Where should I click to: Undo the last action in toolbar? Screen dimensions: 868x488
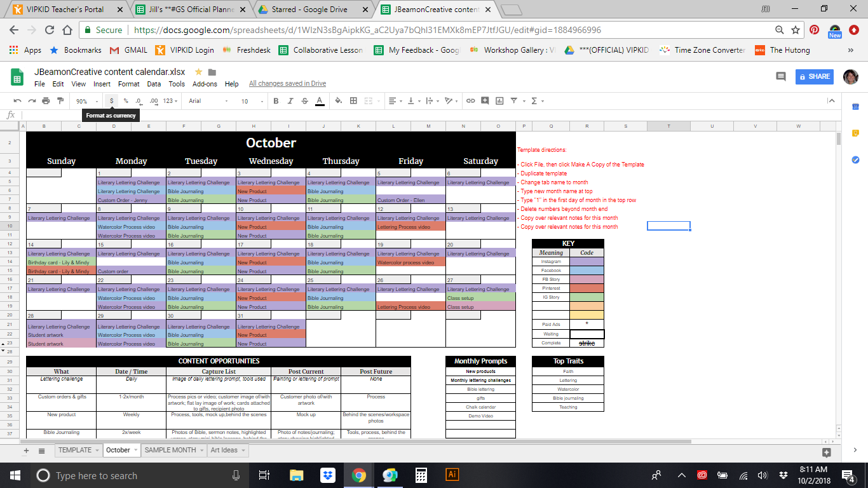click(17, 100)
